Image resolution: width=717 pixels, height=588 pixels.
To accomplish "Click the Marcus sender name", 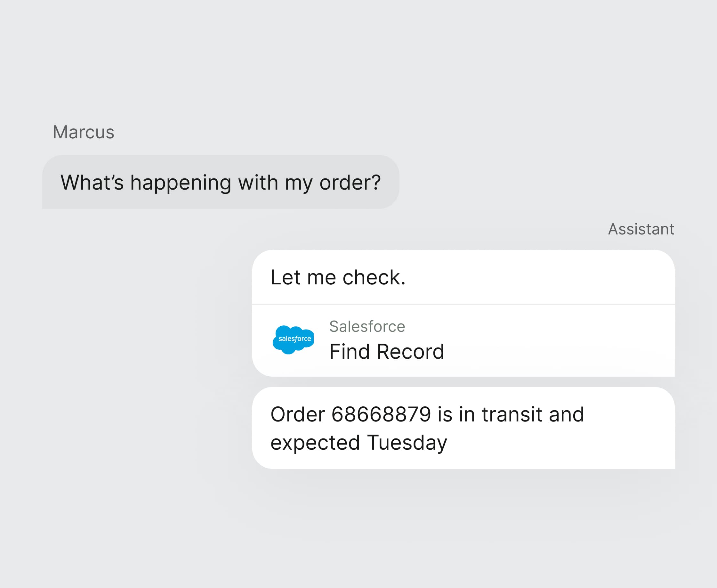I will [x=84, y=132].
